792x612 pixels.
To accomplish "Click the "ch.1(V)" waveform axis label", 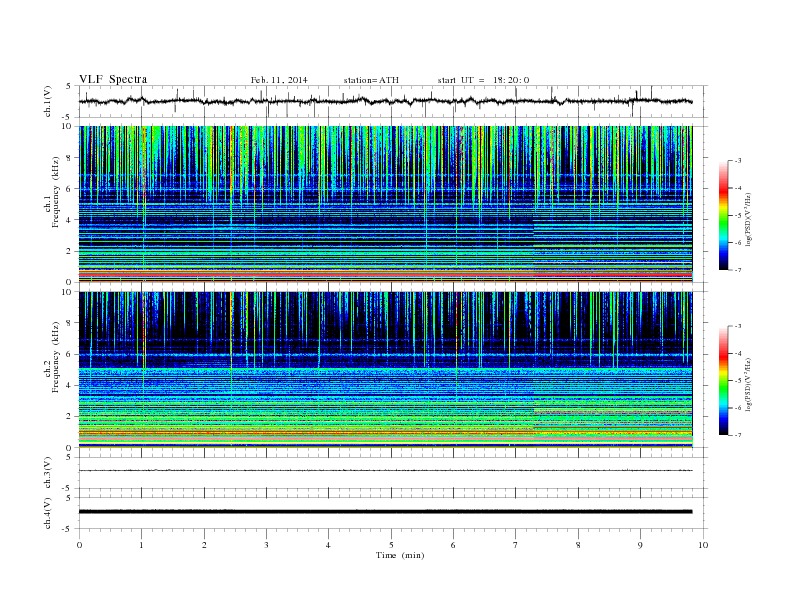I will (x=47, y=101).
